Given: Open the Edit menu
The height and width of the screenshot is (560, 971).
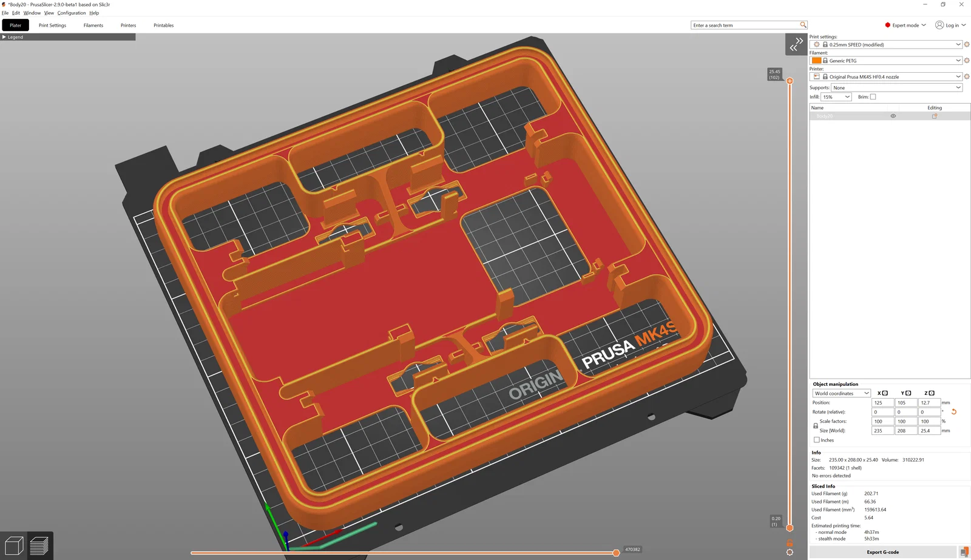Looking at the screenshot, I should (x=16, y=13).
